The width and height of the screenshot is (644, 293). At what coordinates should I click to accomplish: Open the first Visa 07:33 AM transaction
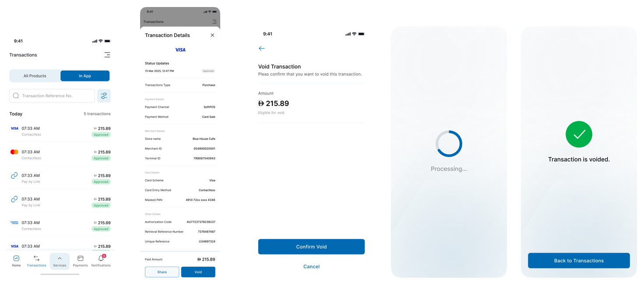[60, 131]
